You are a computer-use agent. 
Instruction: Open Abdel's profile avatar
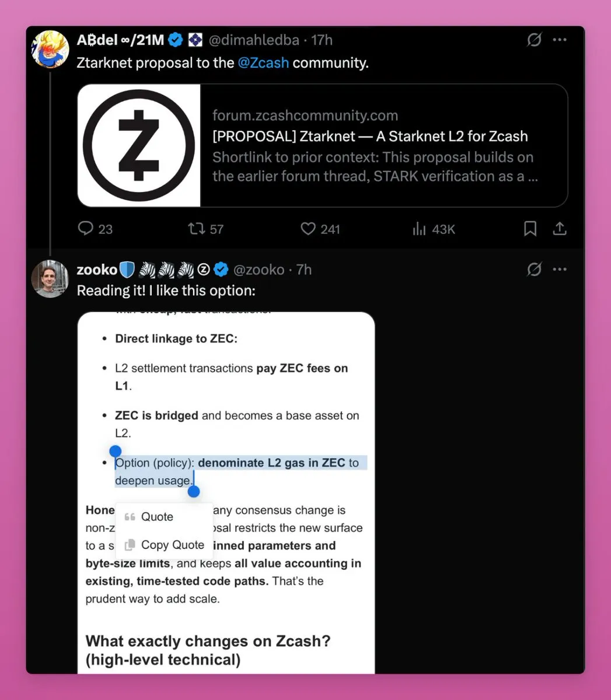coord(50,49)
